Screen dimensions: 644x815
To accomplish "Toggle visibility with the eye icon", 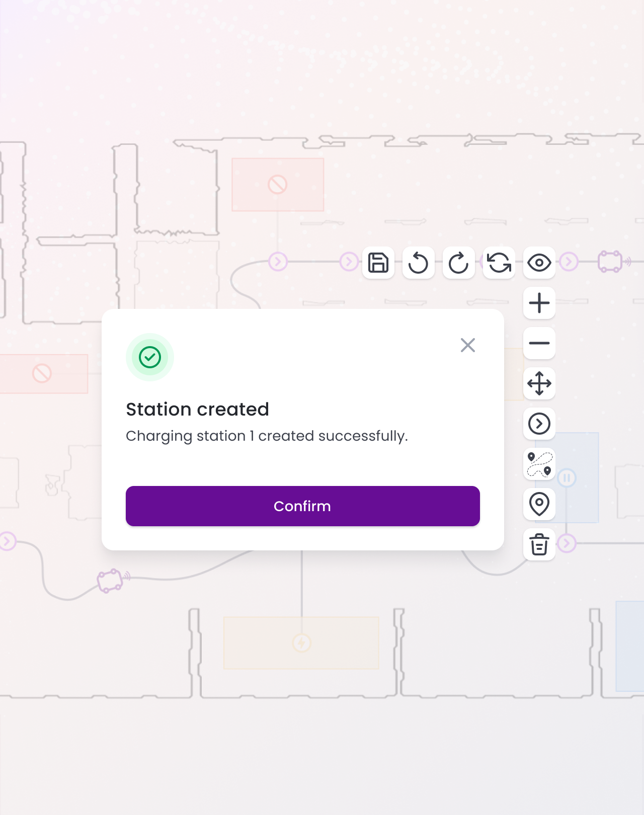I will (x=539, y=263).
